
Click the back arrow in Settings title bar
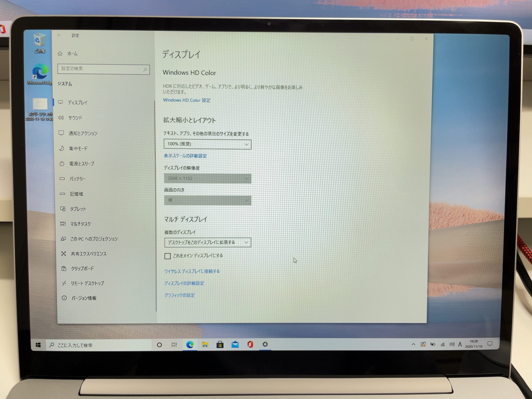59,35
